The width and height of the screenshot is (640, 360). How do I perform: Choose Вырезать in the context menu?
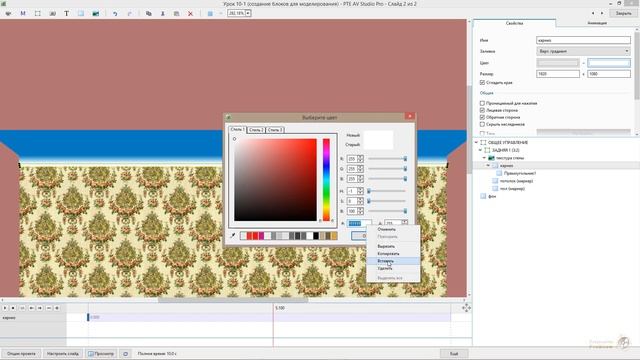pyautogui.click(x=393, y=246)
